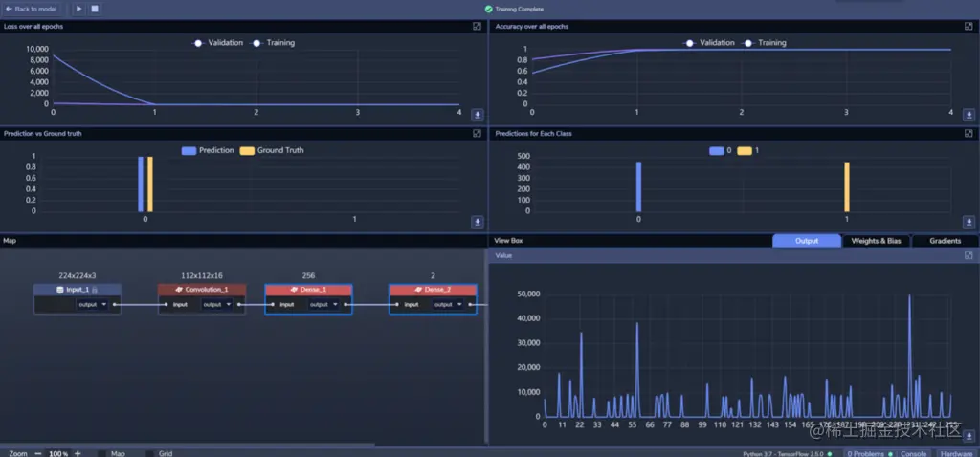This screenshot has height=457, width=980.
Task: Toggle class 0 legend item
Action: 720,150
